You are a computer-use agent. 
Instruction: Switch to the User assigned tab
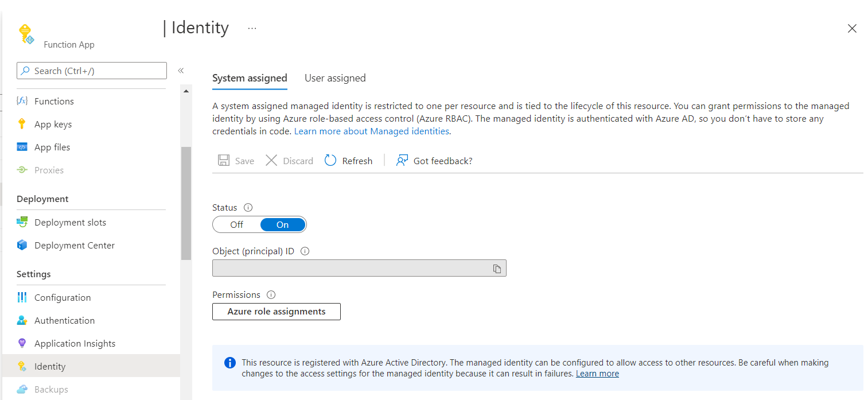(x=335, y=78)
